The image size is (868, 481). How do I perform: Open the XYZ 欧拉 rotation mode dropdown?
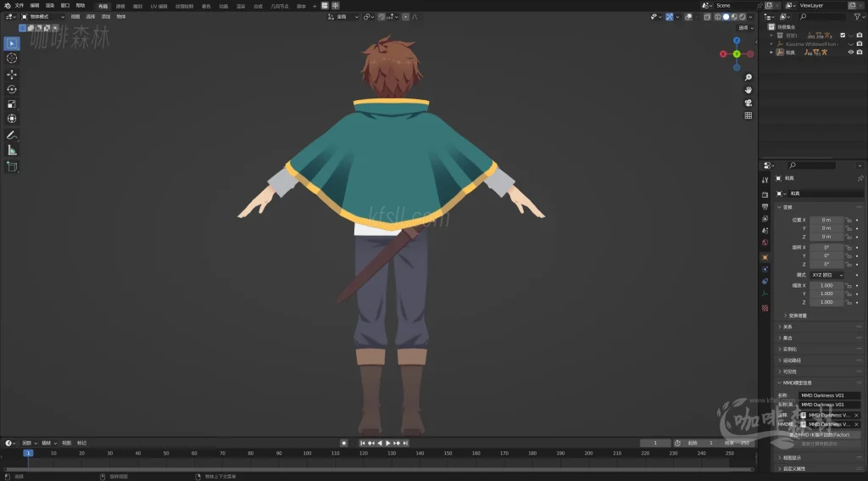tap(826, 275)
